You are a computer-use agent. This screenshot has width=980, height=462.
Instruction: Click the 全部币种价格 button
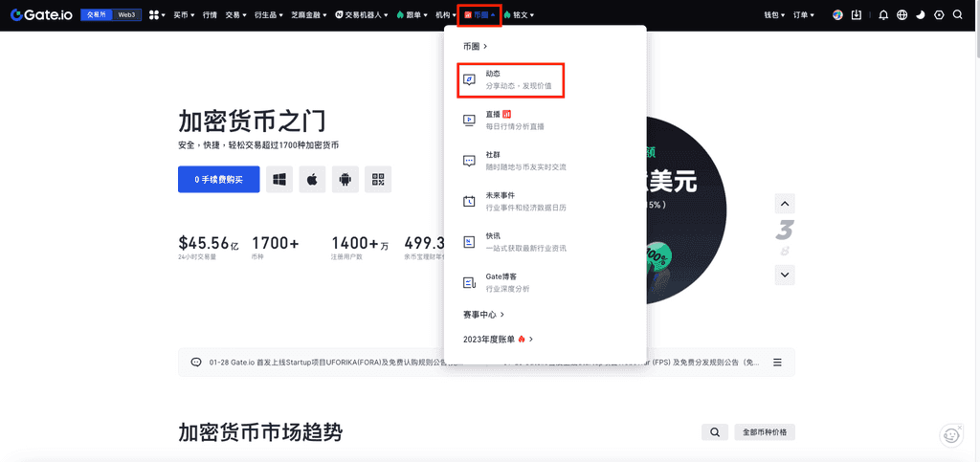[x=765, y=432]
